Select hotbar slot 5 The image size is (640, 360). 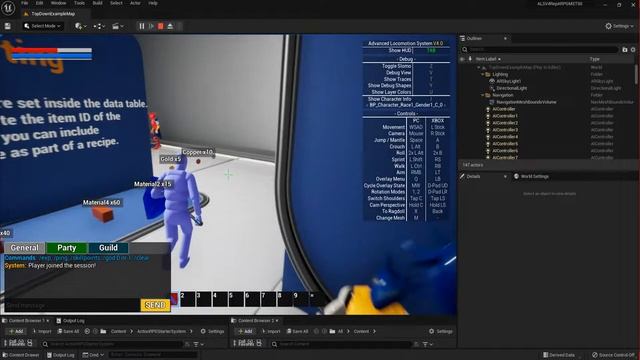[x=236, y=299]
